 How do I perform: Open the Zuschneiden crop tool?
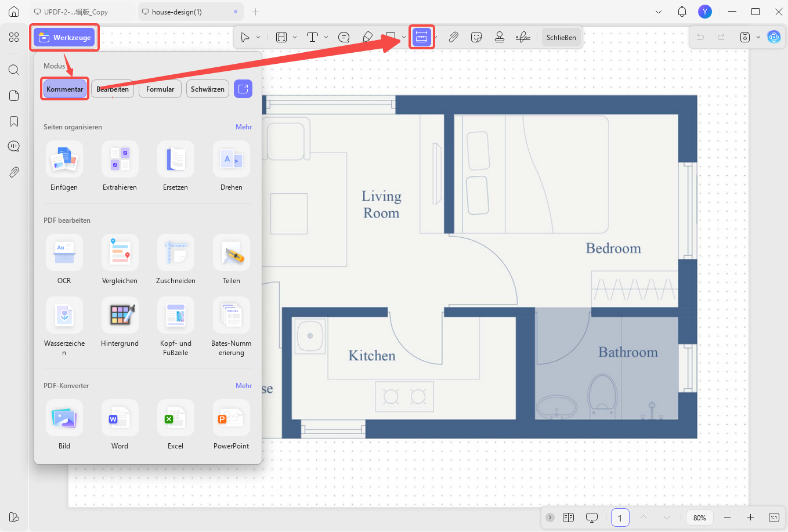point(176,259)
